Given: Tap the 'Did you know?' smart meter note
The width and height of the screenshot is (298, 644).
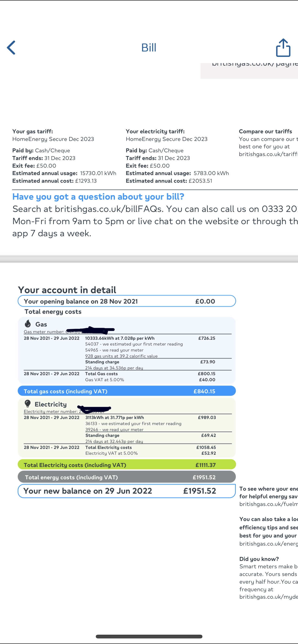Looking at the screenshot, I should [x=269, y=578].
